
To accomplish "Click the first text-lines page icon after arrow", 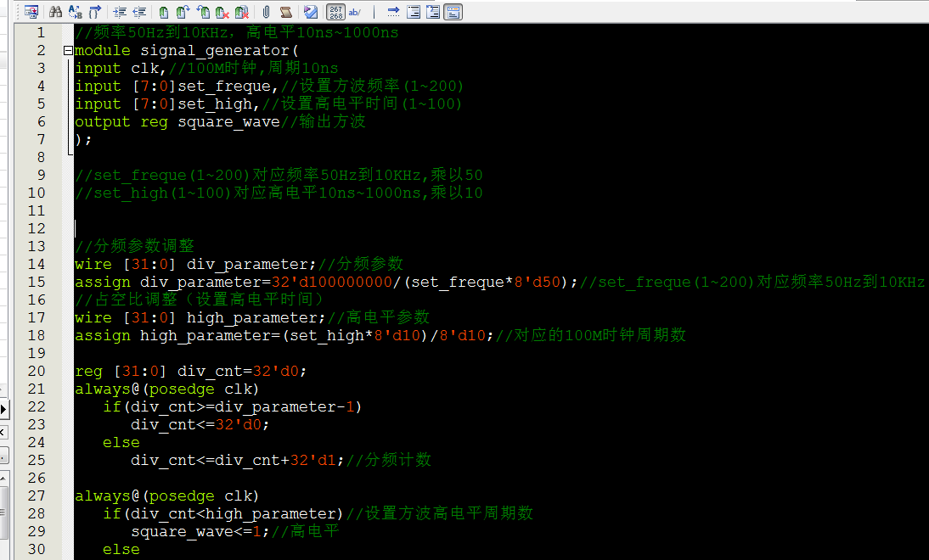I will pyautogui.click(x=414, y=11).
